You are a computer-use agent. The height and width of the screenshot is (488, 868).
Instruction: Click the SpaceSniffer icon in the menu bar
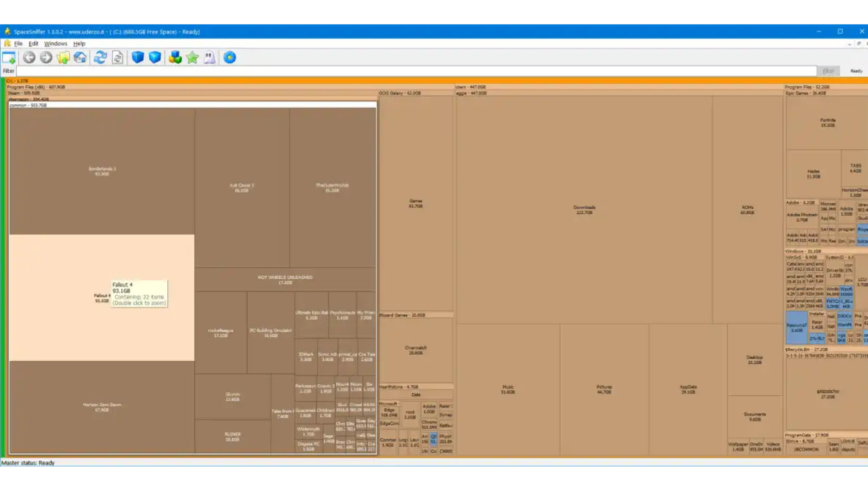[7, 43]
